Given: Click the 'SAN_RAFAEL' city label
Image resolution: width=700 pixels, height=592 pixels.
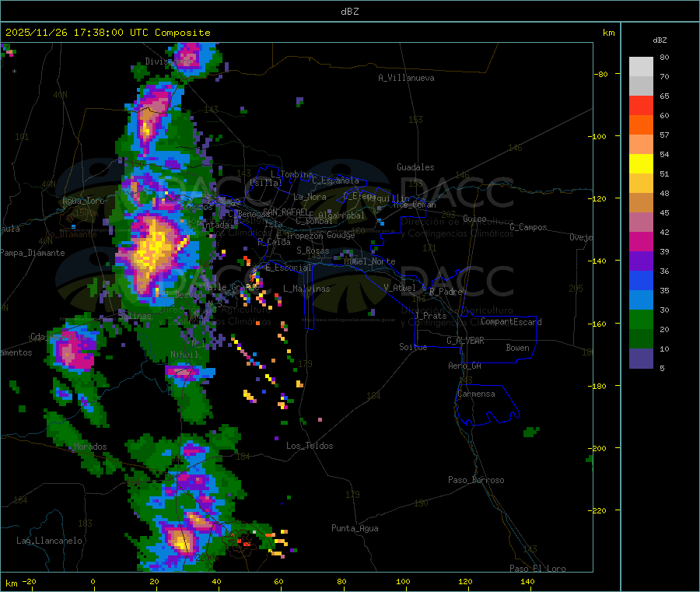Looking at the screenshot, I should click(x=285, y=211).
